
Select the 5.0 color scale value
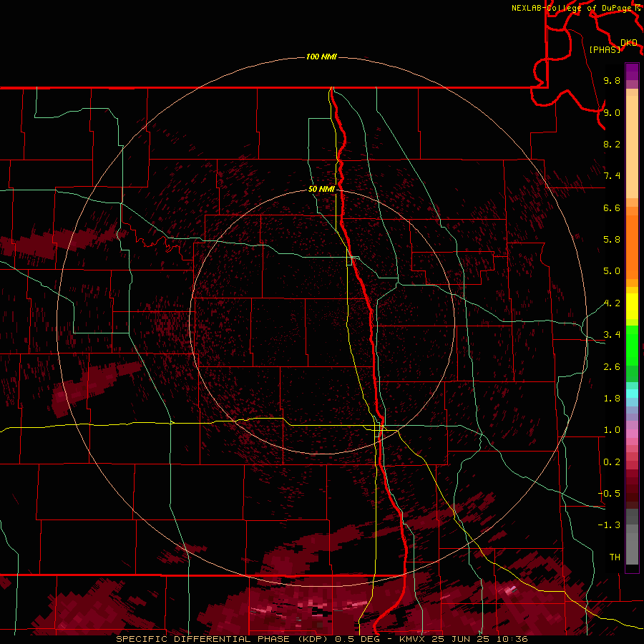pos(612,271)
